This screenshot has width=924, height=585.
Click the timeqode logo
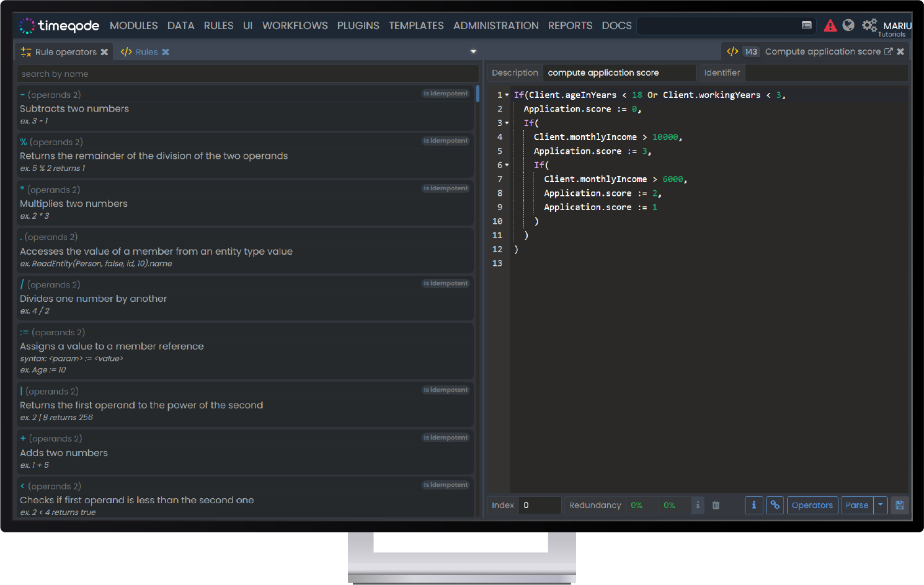60,25
